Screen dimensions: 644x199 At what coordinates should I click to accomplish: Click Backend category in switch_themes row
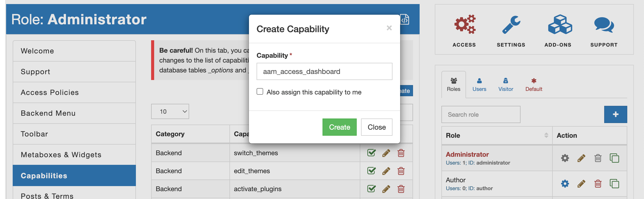pyautogui.click(x=169, y=153)
